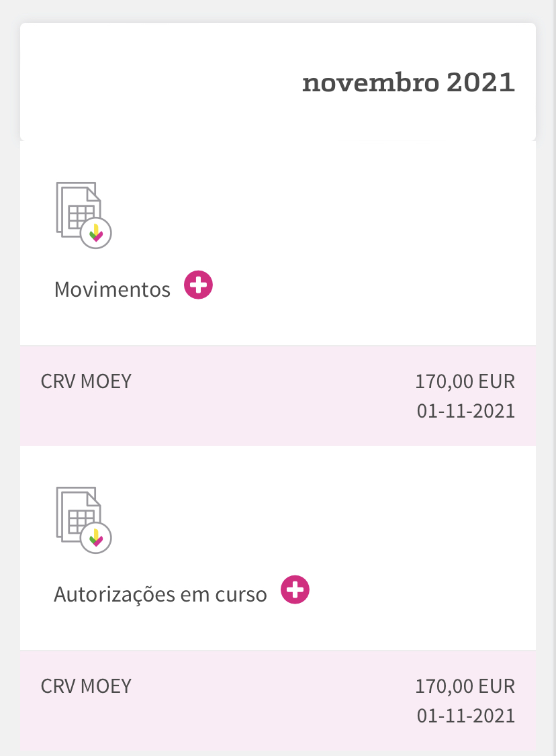Click the download arrow badge on the Movimentos icon

pos(96,234)
